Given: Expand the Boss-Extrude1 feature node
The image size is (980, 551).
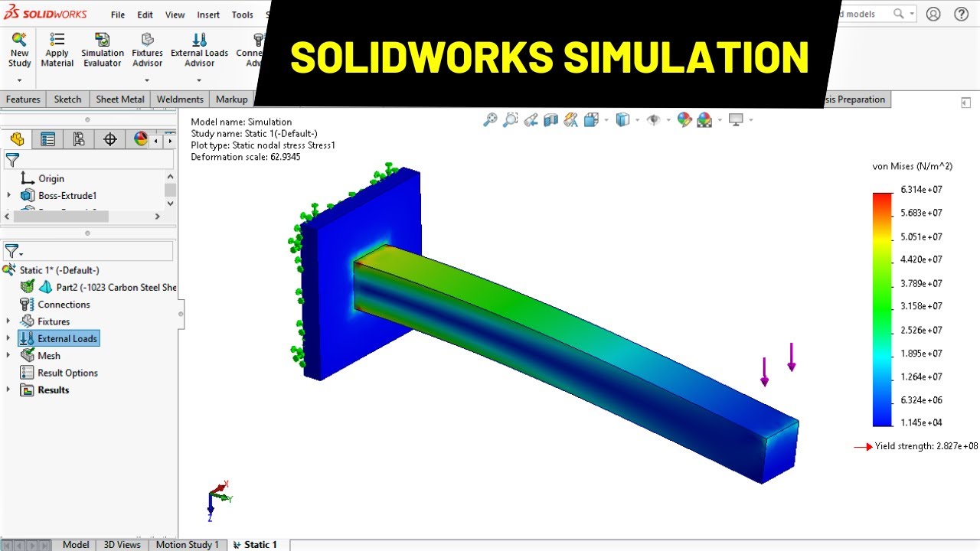Looking at the screenshot, I should [x=8, y=196].
